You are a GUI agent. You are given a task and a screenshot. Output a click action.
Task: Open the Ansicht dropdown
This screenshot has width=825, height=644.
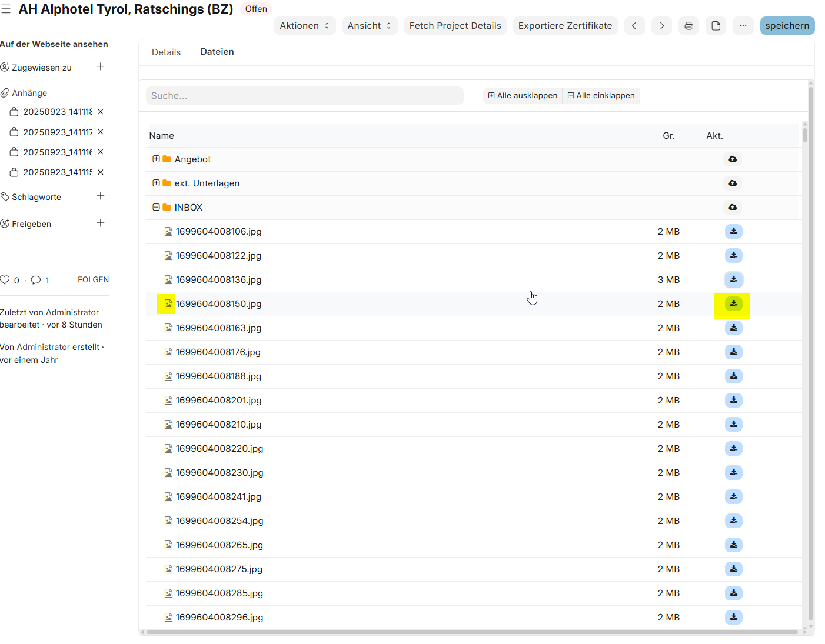(370, 26)
